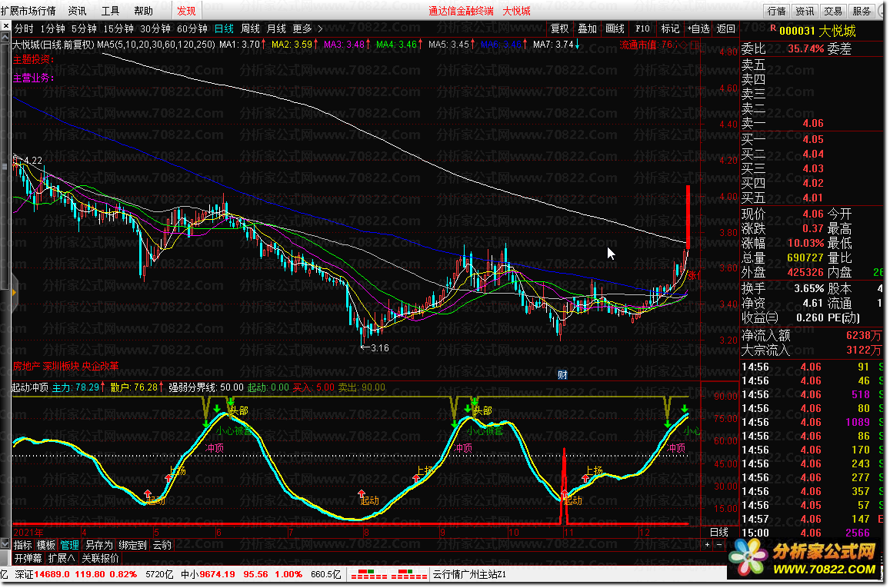Open the 交易 trading button

click(833, 11)
